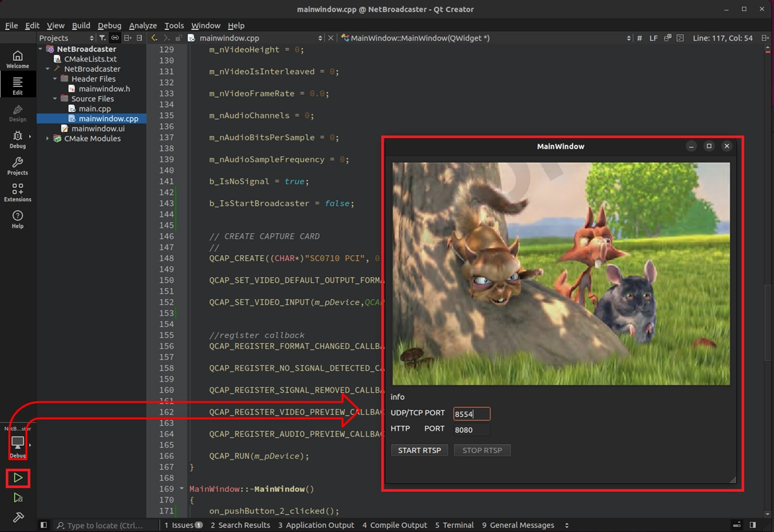Toggle the bottom output pane visibility

[x=737, y=525]
